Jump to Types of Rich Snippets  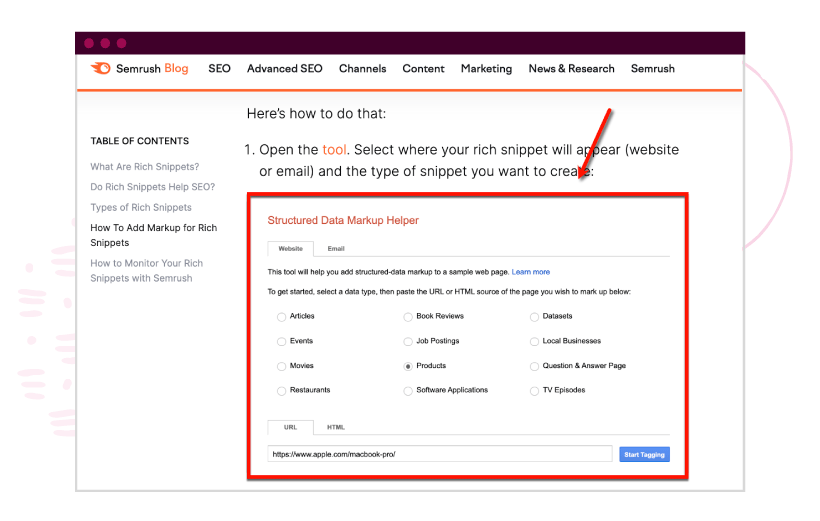coord(141,207)
